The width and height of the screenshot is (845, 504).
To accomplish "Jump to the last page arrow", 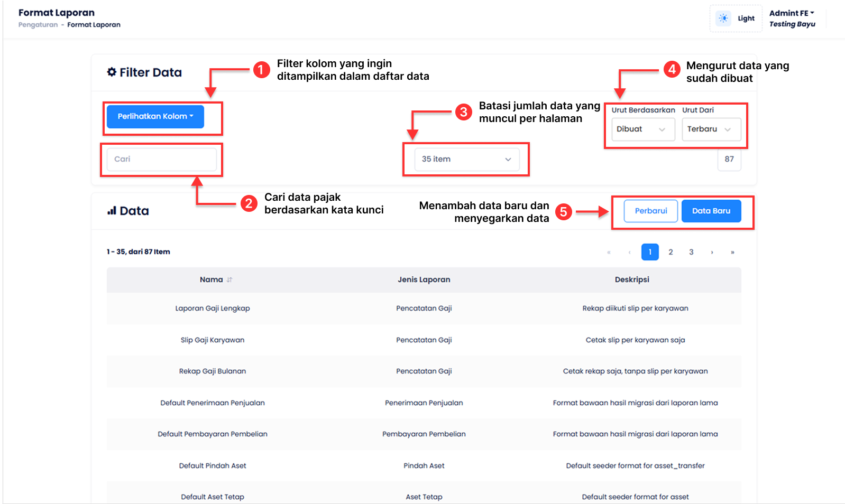I will [x=732, y=252].
